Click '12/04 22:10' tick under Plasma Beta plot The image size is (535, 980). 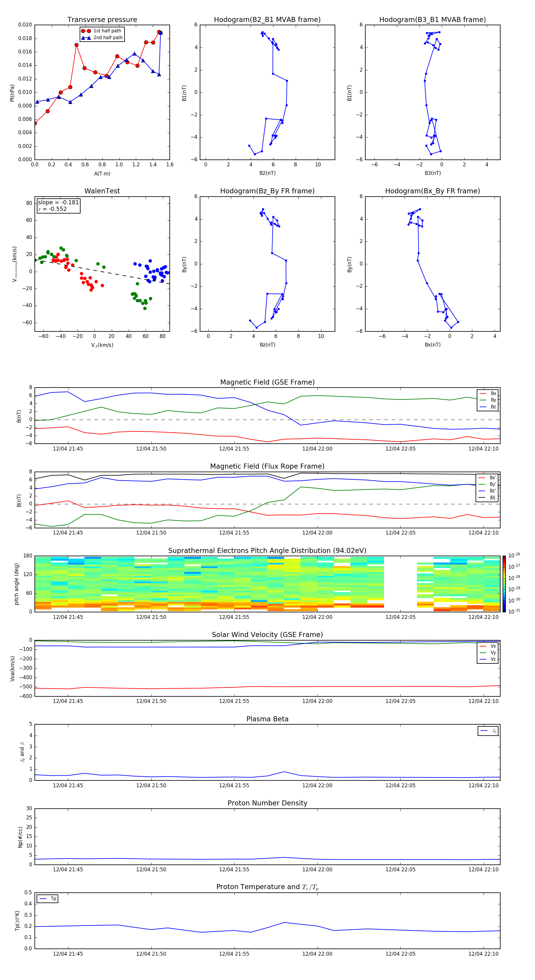point(483,785)
